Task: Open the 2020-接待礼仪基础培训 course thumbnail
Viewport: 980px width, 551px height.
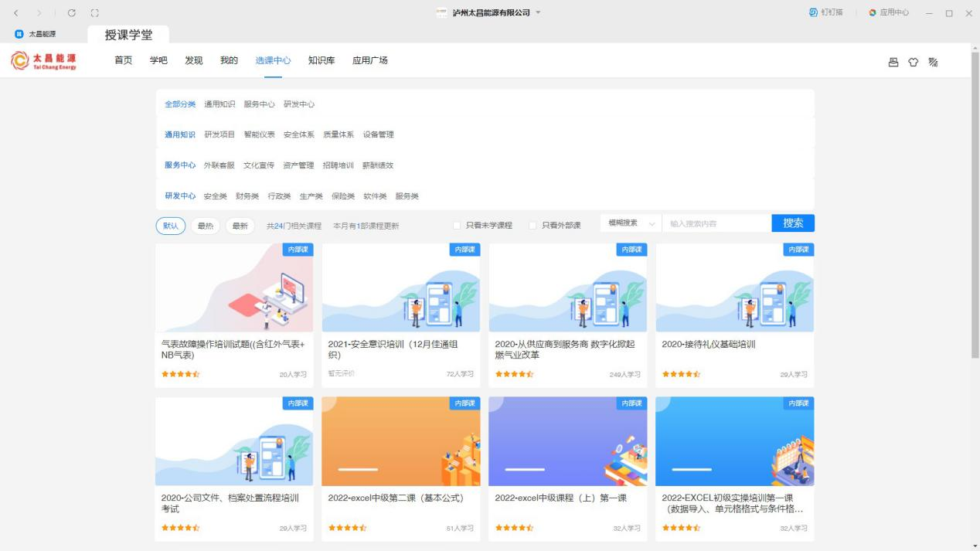Action: pyautogui.click(x=734, y=288)
